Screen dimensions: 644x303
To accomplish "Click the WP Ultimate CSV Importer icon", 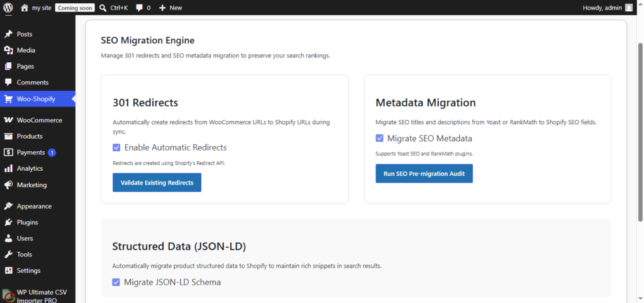I will (8, 295).
